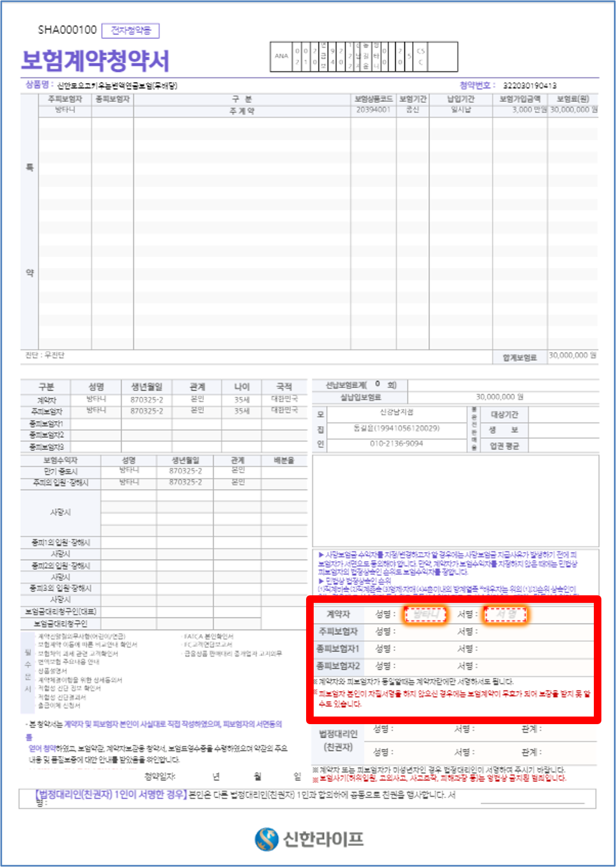Click the 선납보험료계 count field
Image resolution: width=616 pixels, height=867 pixels.
coord(377,385)
